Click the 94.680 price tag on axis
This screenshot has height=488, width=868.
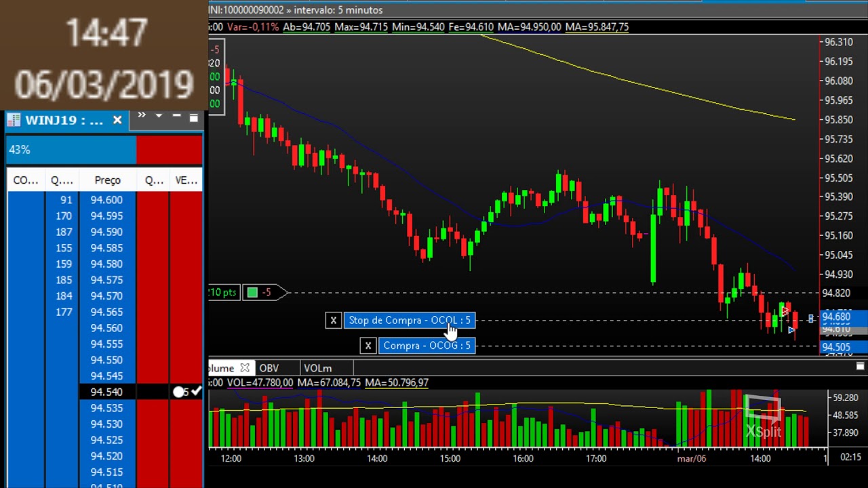(843, 317)
